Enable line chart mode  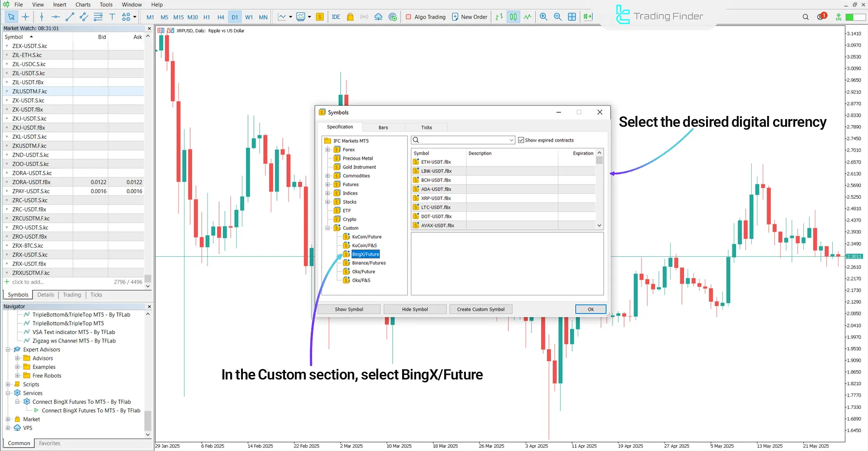click(x=527, y=17)
